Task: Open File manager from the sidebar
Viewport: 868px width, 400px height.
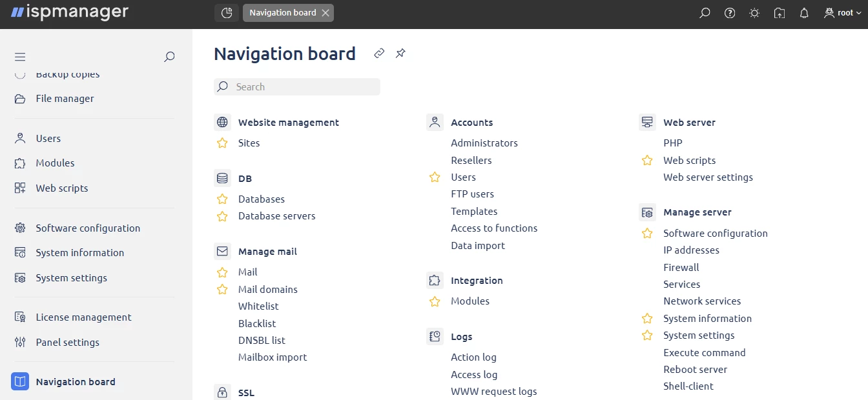Action: coord(65,98)
